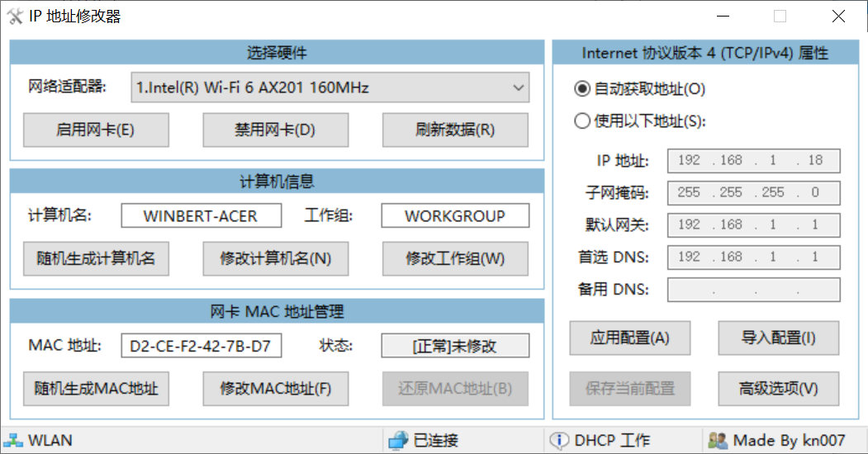This screenshot has height=454, width=868.
Task: Click the empty alternate DNS field
Action: [x=753, y=290]
